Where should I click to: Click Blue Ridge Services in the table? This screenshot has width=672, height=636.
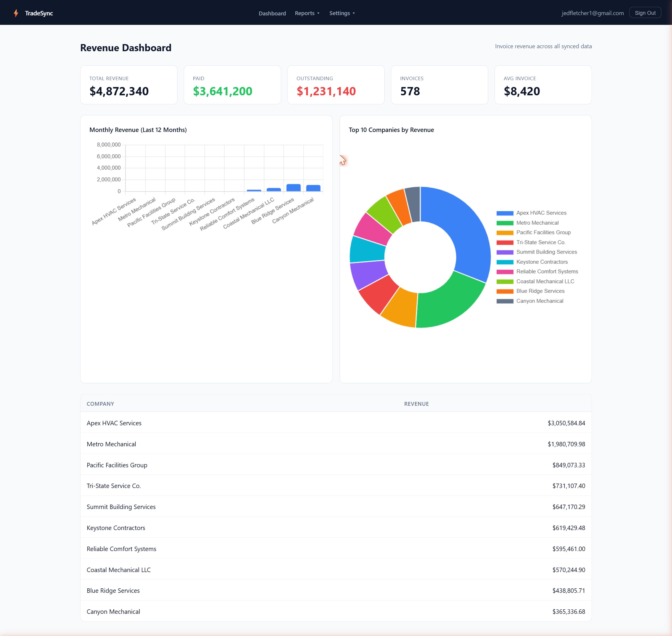coord(113,591)
